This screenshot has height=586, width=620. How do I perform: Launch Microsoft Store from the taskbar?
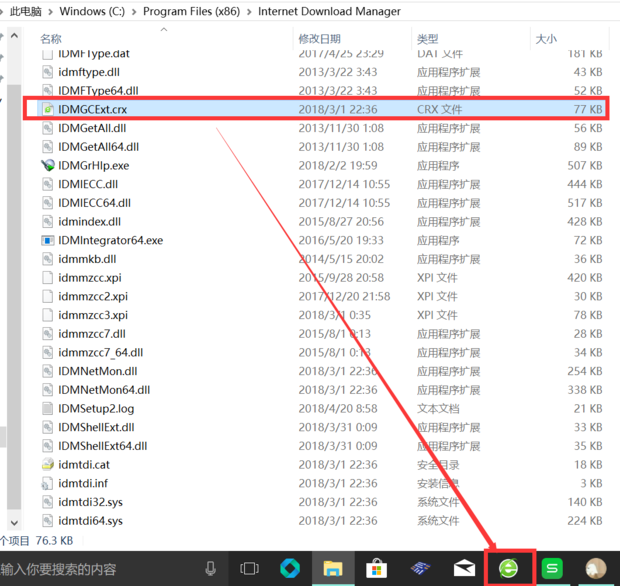coord(377,568)
